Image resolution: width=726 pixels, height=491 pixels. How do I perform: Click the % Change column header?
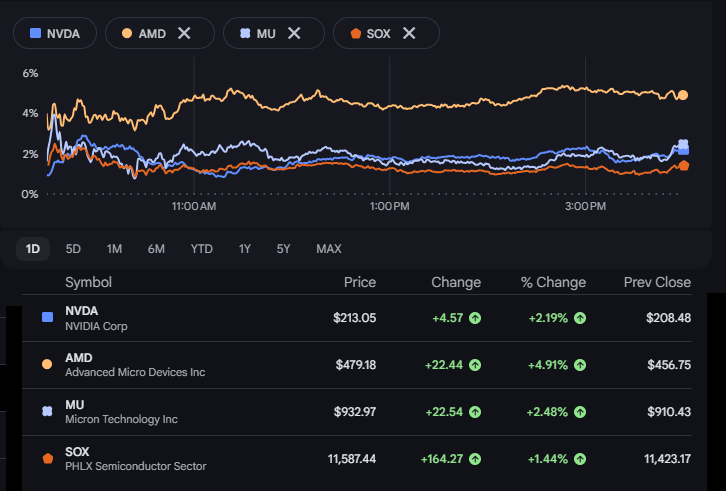click(553, 282)
